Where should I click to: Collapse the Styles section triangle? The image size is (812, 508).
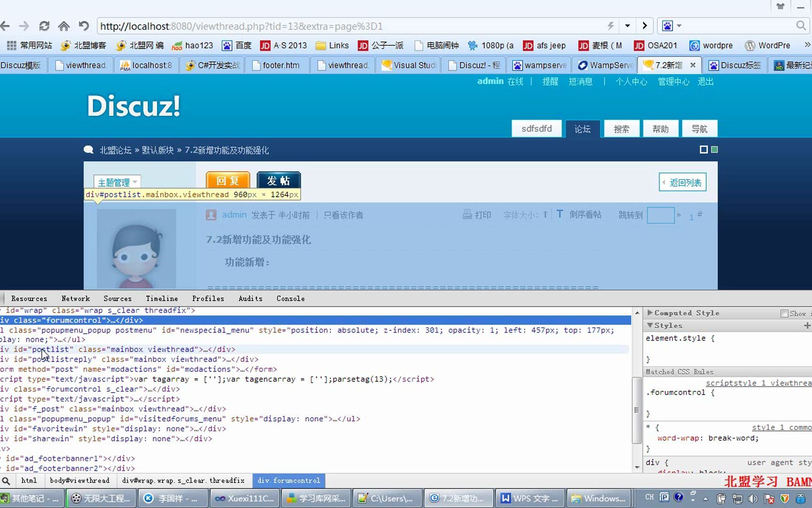coord(650,325)
